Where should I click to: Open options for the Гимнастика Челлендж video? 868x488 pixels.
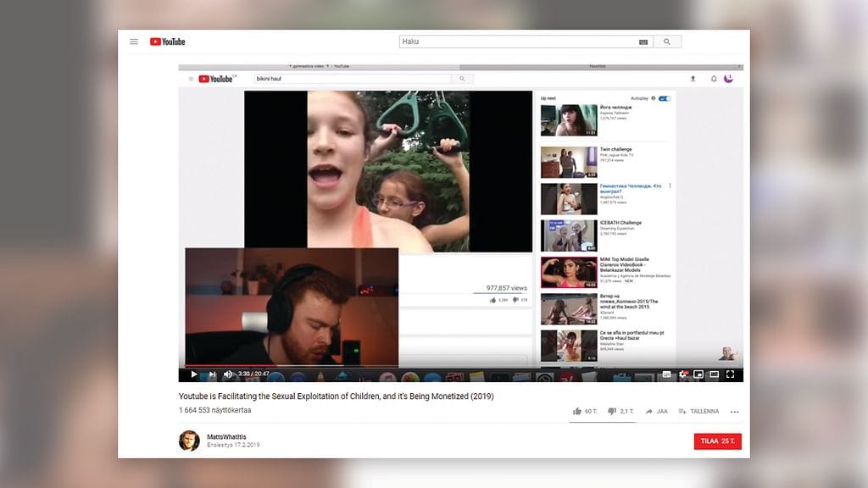(669, 185)
